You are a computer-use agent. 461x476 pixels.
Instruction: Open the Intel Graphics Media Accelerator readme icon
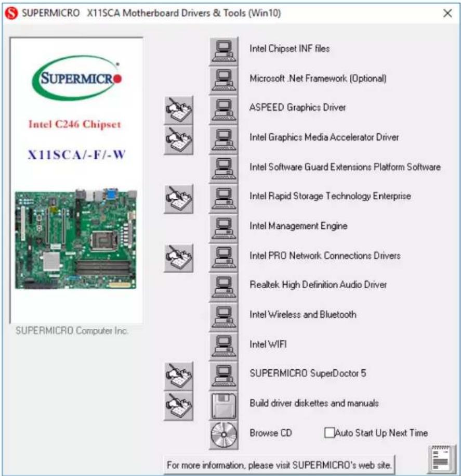point(179,139)
